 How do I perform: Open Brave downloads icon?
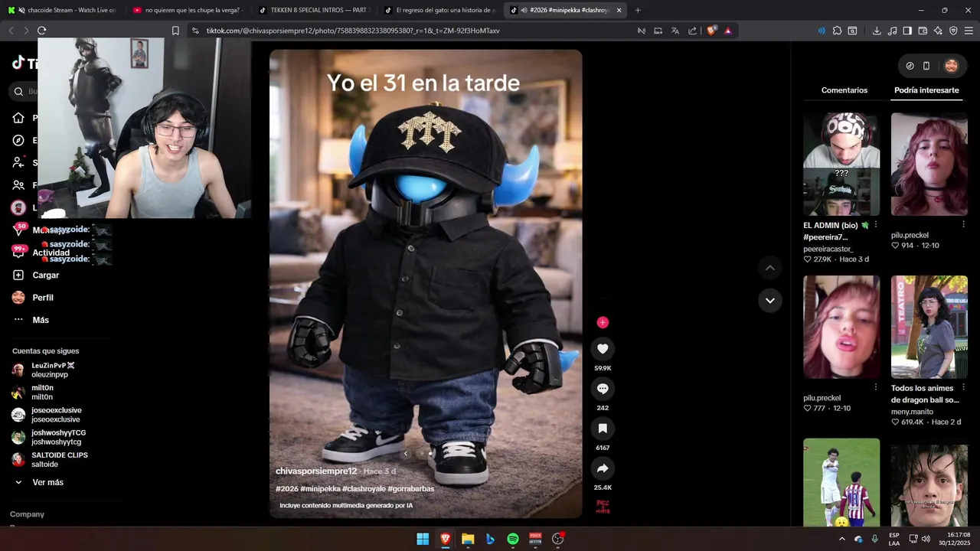pyautogui.click(x=877, y=31)
